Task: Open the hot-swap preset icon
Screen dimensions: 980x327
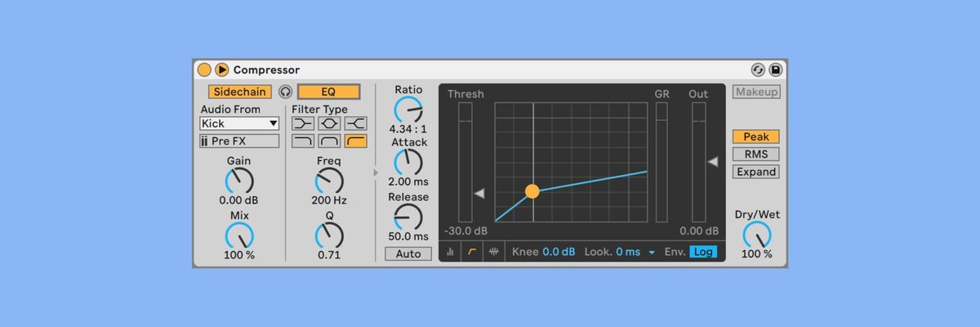Action: pos(758,70)
